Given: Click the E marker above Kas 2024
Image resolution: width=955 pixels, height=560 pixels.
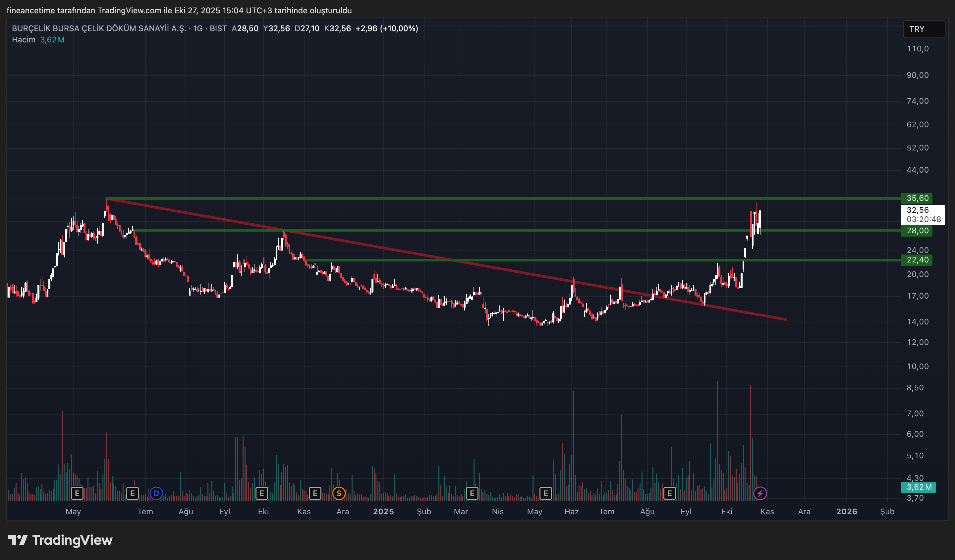Looking at the screenshot, I should (x=315, y=493).
